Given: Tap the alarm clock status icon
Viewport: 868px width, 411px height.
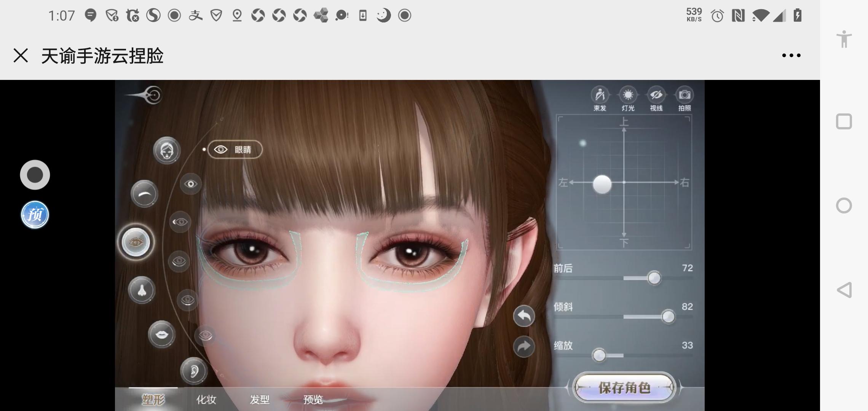Looking at the screenshot, I should tap(717, 16).
